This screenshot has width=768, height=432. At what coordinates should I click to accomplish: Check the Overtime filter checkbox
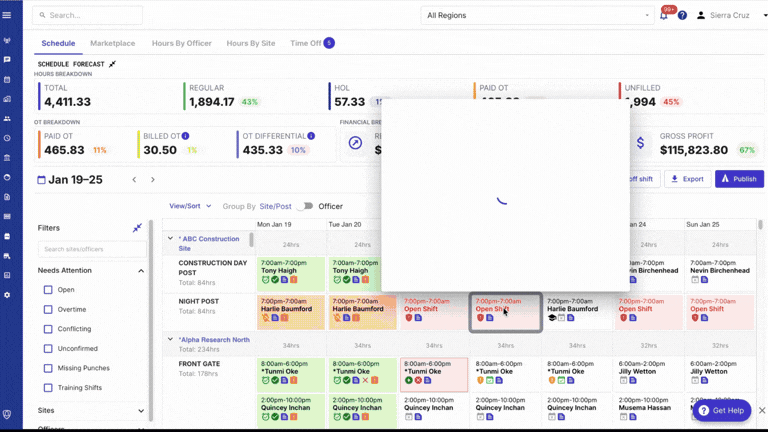click(48, 310)
